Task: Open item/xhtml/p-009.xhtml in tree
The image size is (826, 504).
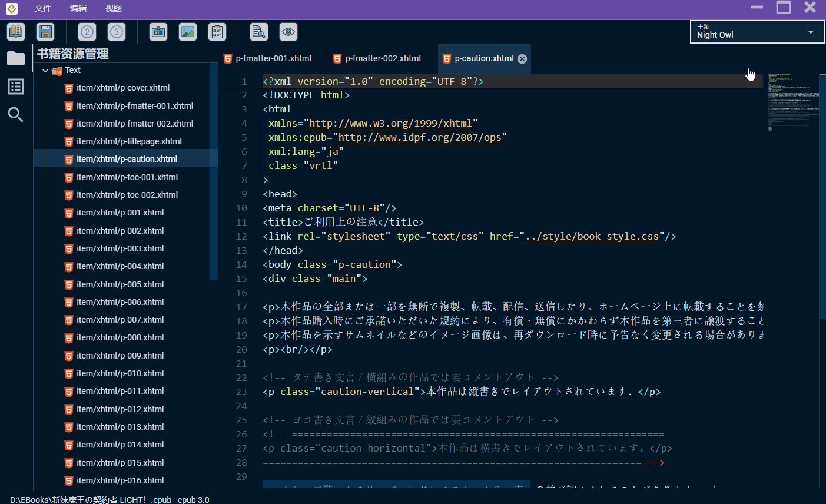Action: [x=120, y=356]
